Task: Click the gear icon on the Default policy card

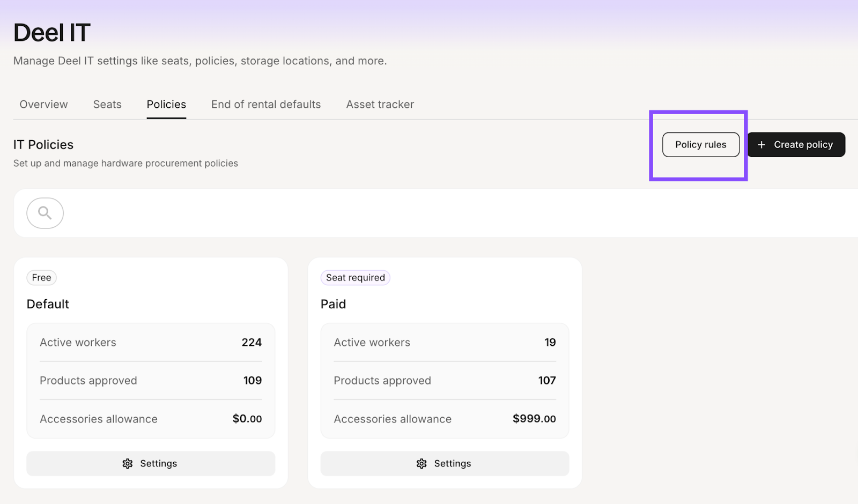Action: click(x=128, y=464)
